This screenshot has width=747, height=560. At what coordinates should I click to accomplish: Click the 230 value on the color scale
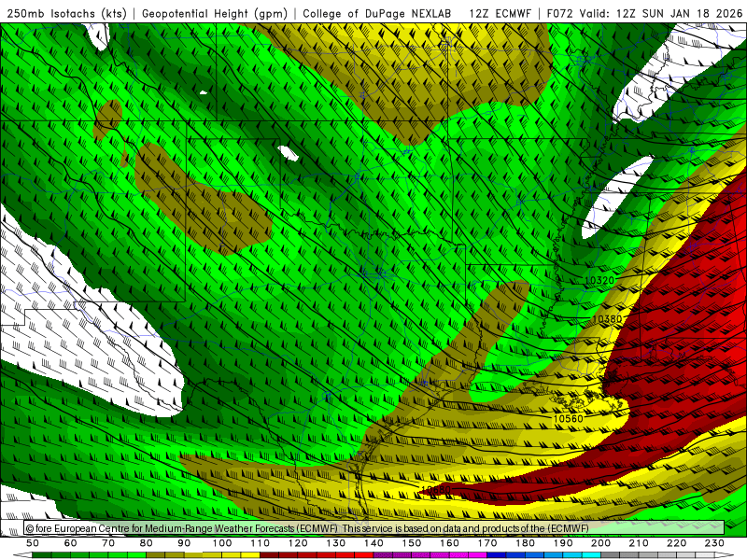(x=714, y=543)
